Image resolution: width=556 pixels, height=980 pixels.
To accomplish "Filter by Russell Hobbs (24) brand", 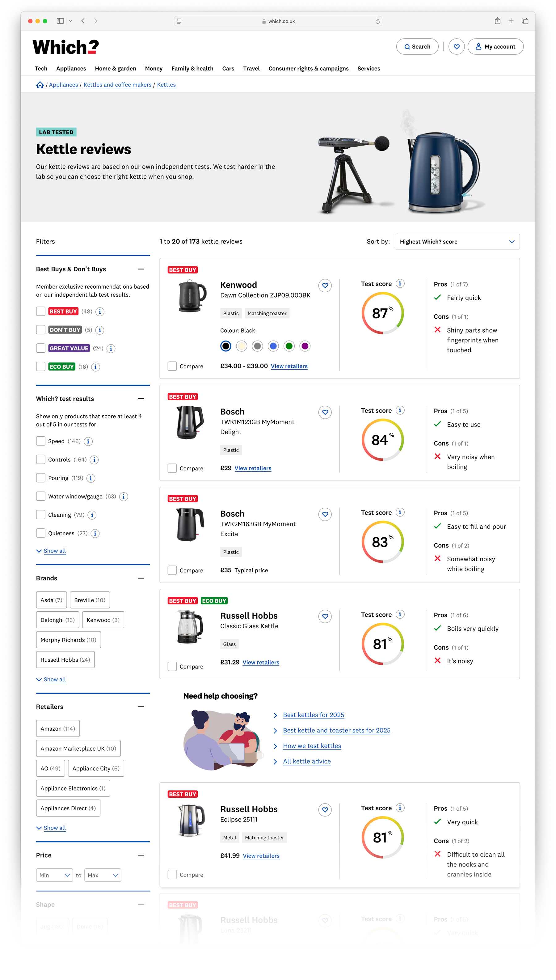I will pyautogui.click(x=65, y=660).
